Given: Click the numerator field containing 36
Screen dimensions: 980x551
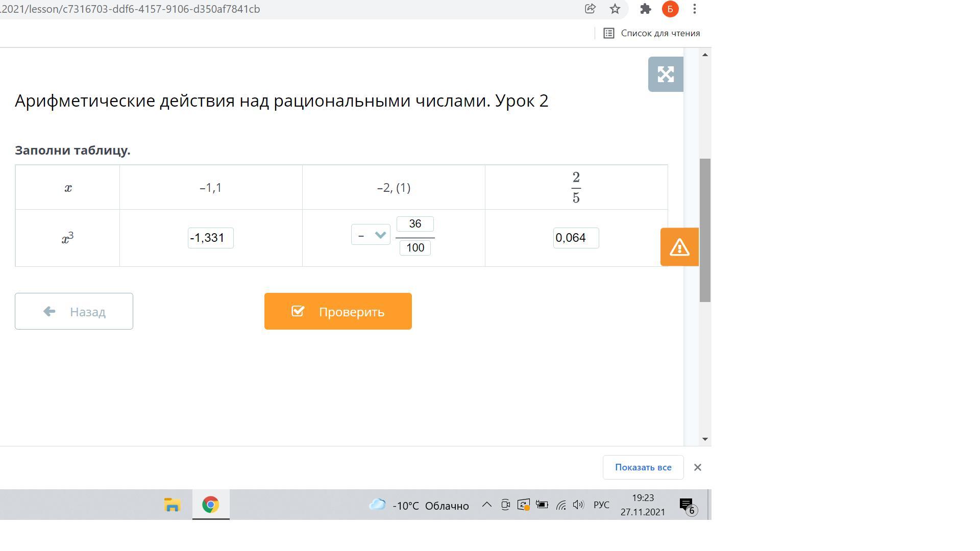Looking at the screenshot, I should [x=415, y=224].
